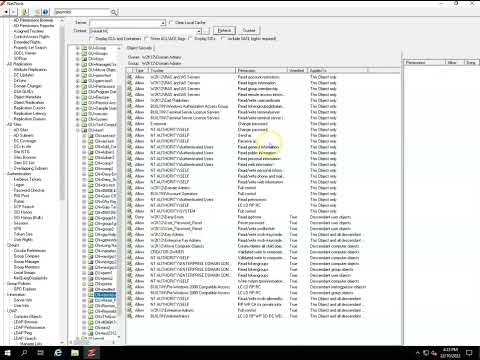480x360 pixels.
Task: Click the left navigation tree scrollbar
Action: click(62, 113)
